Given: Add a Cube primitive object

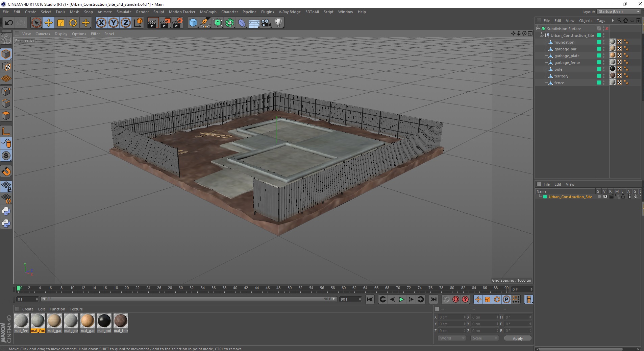Looking at the screenshot, I should pos(193,23).
